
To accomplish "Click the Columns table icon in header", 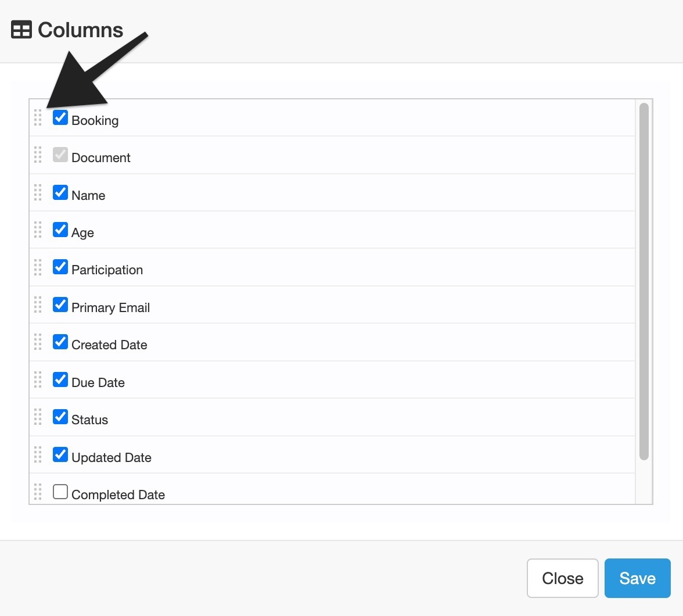I will click(21, 30).
